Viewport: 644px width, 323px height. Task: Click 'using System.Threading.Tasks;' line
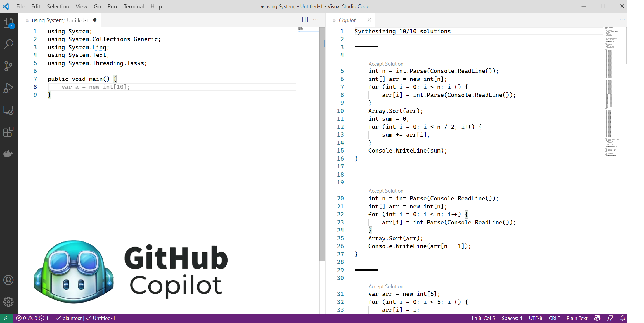[x=97, y=63]
